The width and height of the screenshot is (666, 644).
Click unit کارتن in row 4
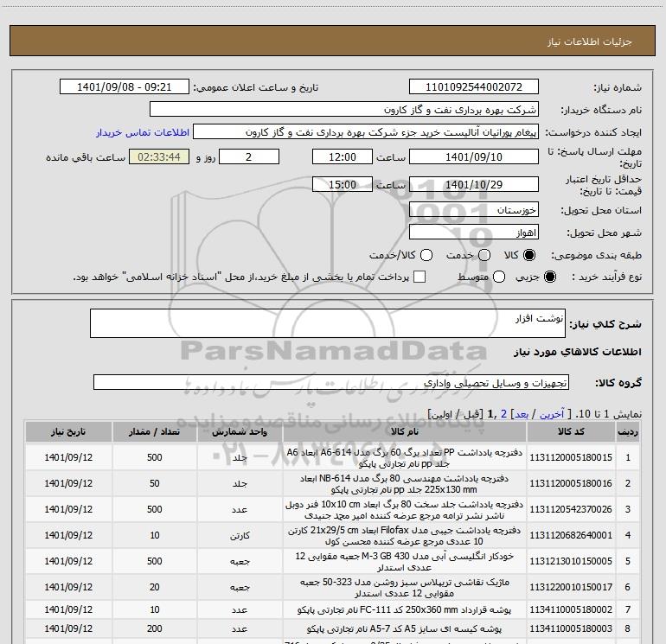[240, 536]
